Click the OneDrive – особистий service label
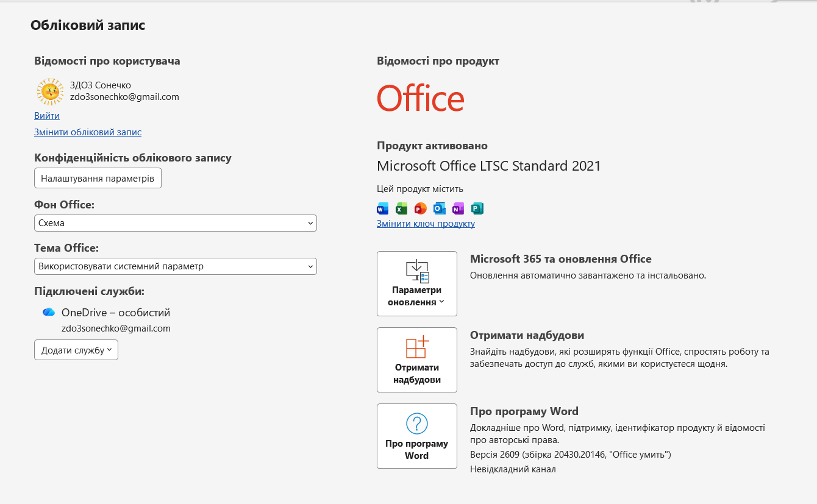Screen dimensions: 817x504 116,313
